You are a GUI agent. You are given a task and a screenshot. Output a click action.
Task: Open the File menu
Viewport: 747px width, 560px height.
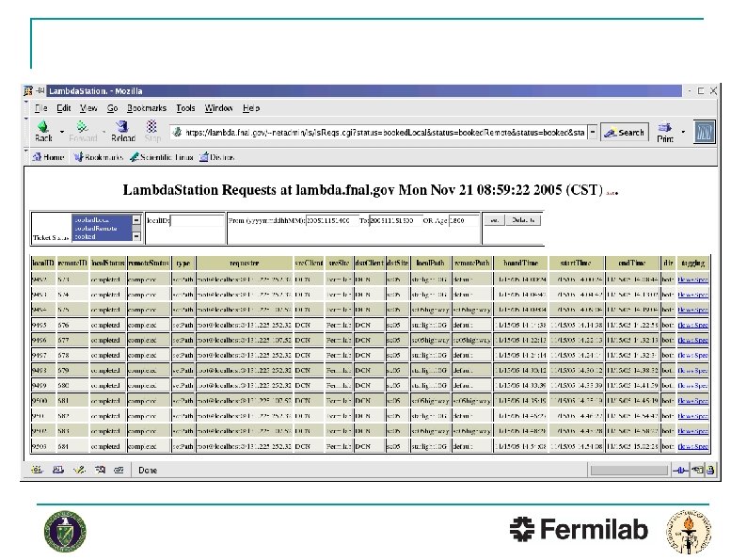pos(41,108)
